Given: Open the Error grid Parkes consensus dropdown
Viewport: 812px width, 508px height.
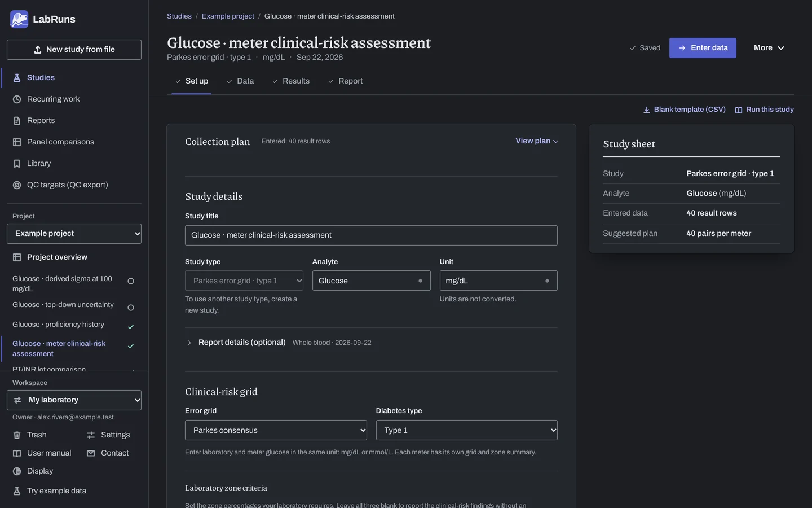Looking at the screenshot, I should click(276, 430).
